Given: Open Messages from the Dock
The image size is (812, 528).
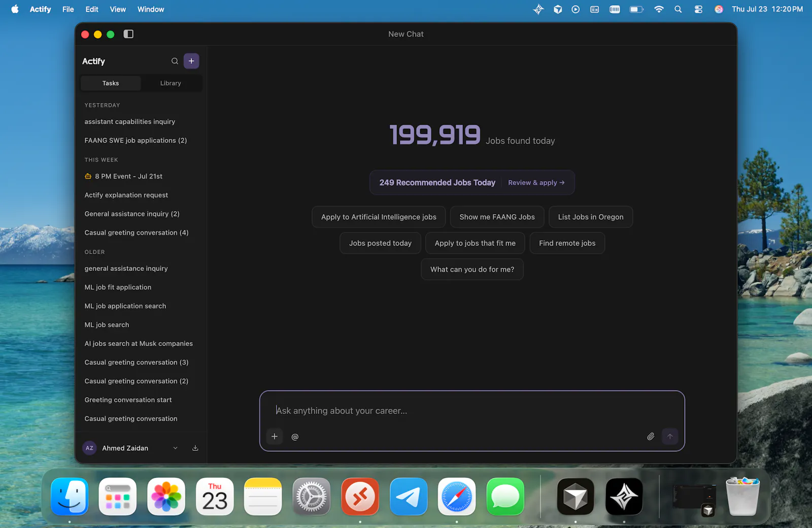Looking at the screenshot, I should [505, 497].
